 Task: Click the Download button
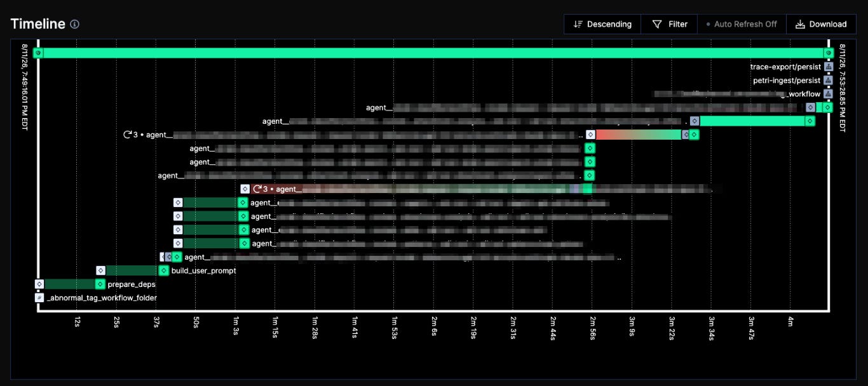[821, 24]
